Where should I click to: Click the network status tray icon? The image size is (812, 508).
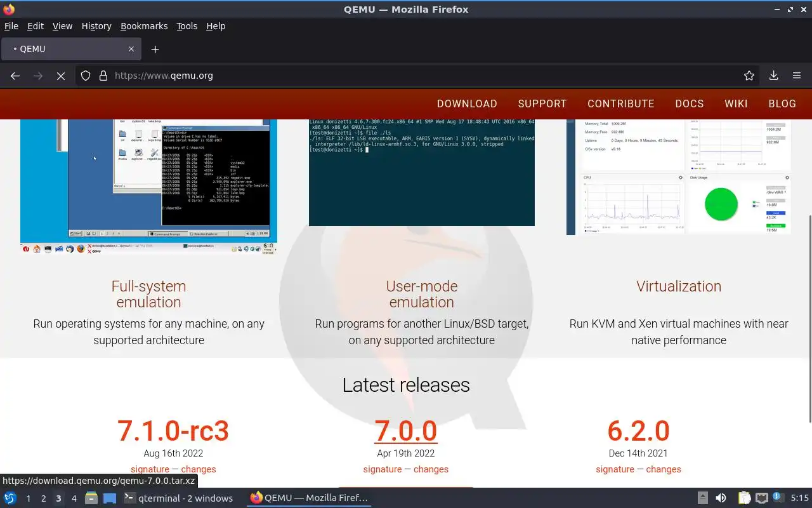762,498
